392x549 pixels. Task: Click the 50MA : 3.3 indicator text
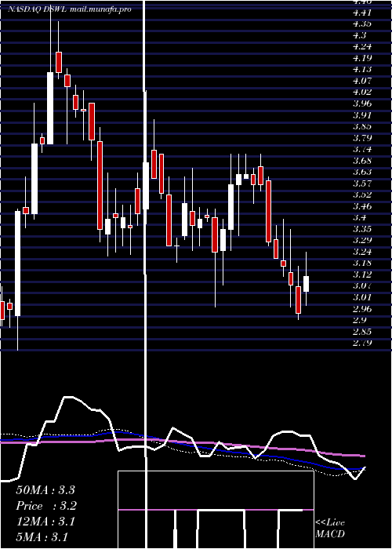pyautogui.click(x=45, y=490)
